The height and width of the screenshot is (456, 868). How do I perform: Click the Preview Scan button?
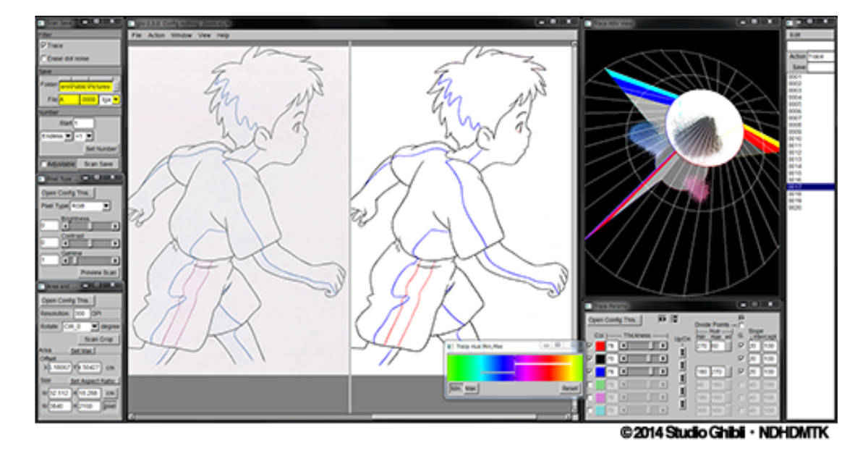[x=98, y=272]
